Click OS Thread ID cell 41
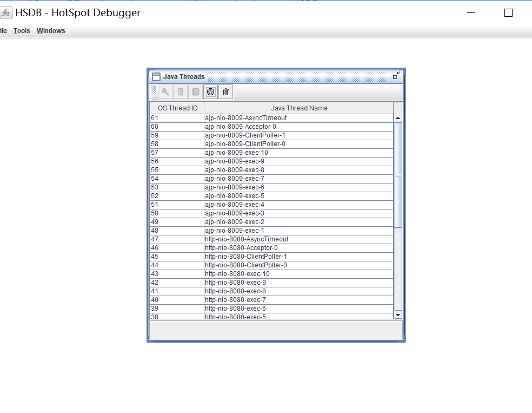Screen dimensions: 532x413 pyautogui.click(x=177, y=291)
